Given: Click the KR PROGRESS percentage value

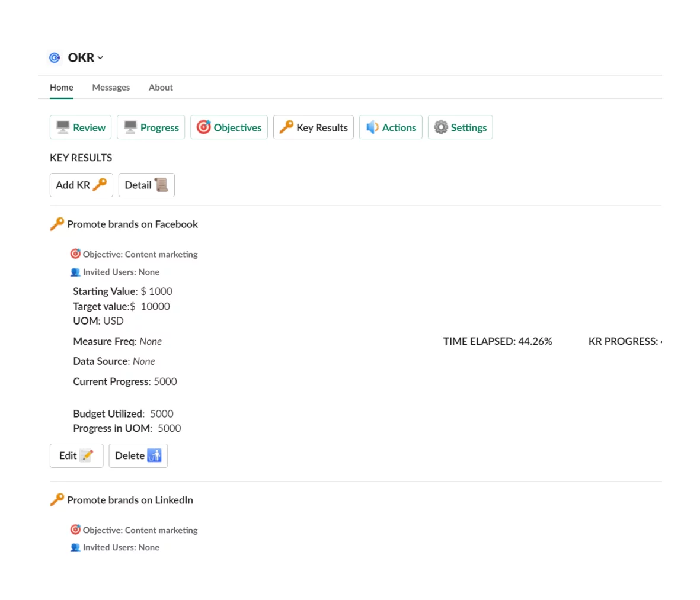Looking at the screenshot, I should click(x=662, y=341).
